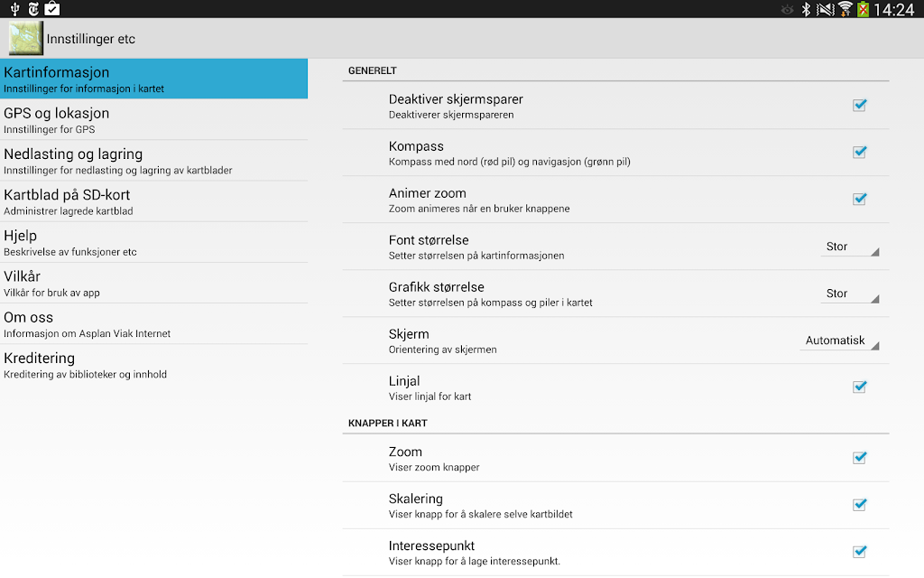
Task: Uncheck the Interessepunkt checkbox
Action: [860, 552]
